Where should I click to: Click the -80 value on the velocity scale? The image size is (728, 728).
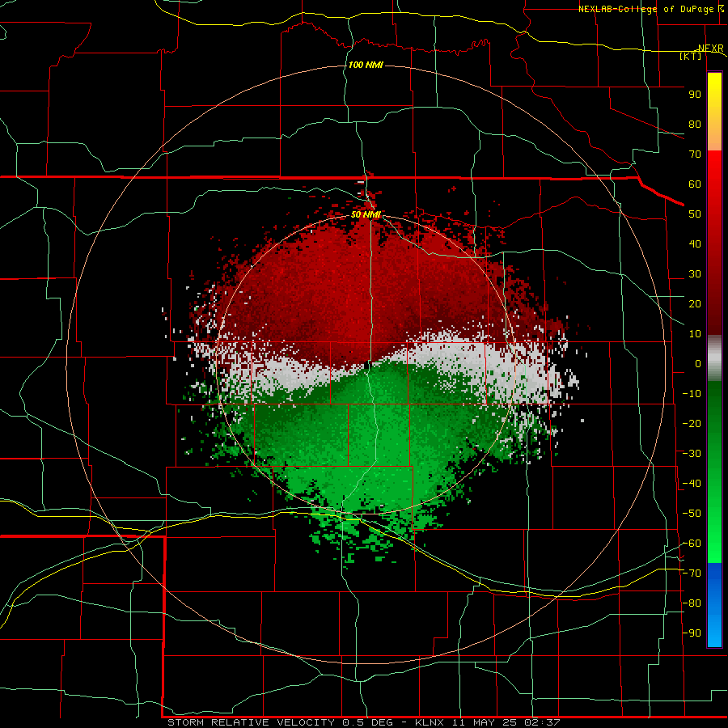[692, 603]
